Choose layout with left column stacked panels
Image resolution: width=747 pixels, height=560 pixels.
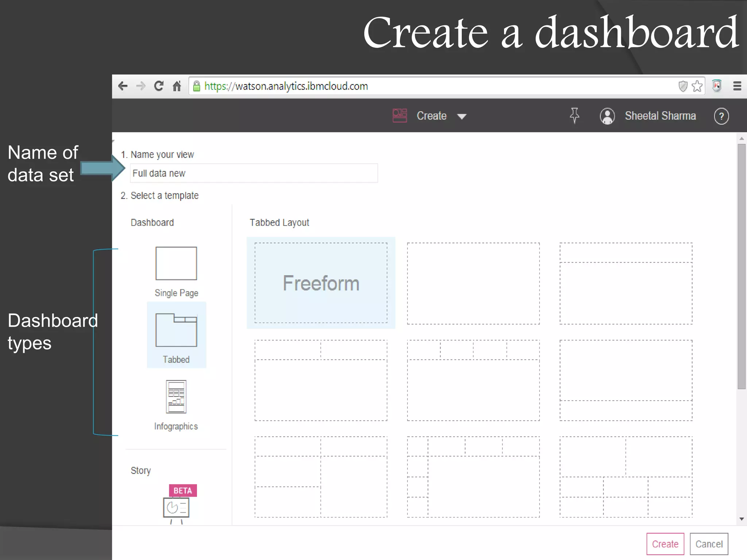click(321, 477)
